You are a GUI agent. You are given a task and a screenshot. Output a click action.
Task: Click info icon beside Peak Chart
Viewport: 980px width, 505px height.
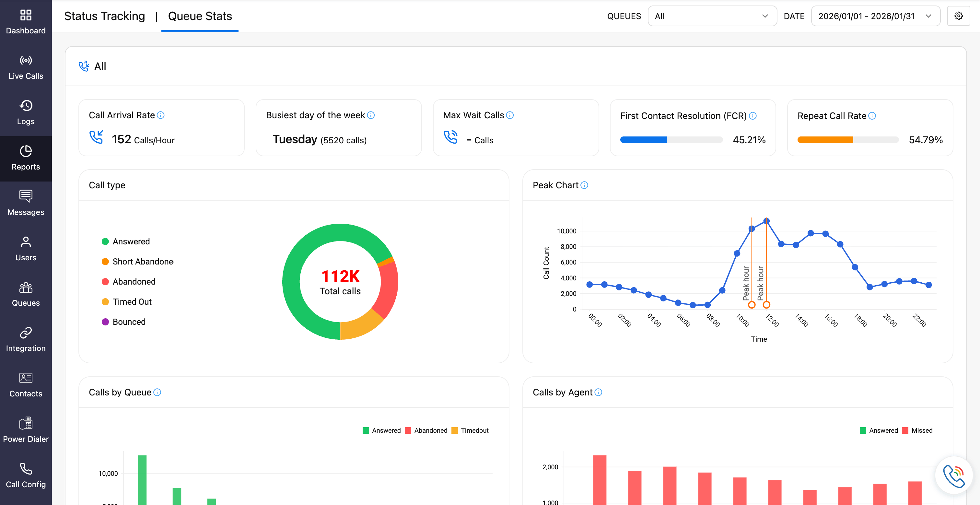click(x=584, y=185)
